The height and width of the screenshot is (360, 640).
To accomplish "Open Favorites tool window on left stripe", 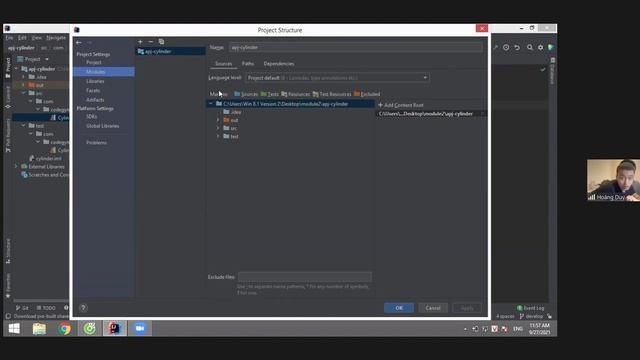I will [8, 285].
